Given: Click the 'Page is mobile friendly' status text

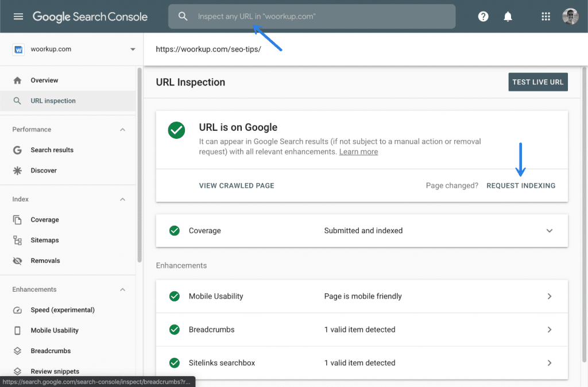Looking at the screenshot, I should tap(363, 296).
